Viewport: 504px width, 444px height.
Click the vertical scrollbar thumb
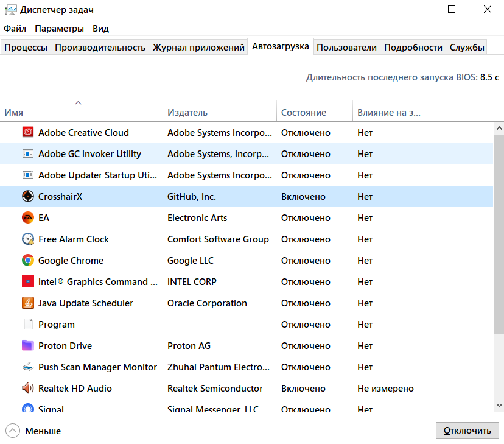click(x=499, y=234)
